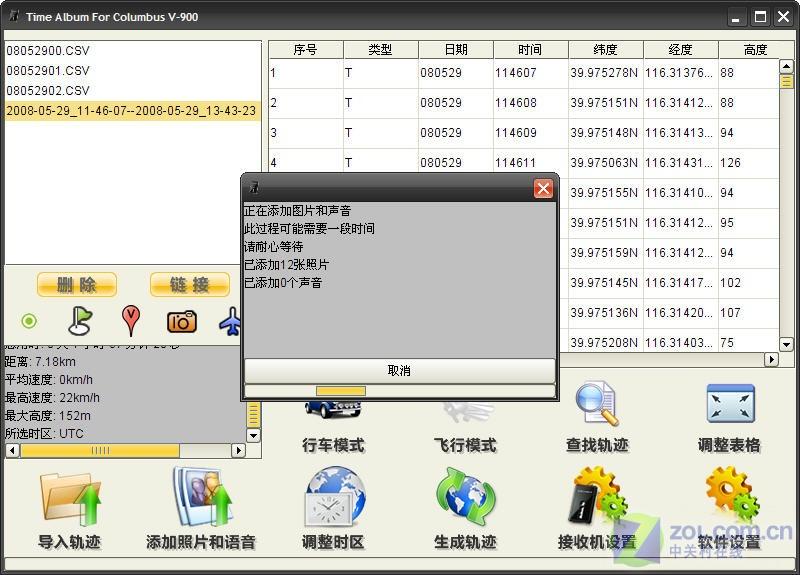Click info panel scroll down arrow

[254, 435]
